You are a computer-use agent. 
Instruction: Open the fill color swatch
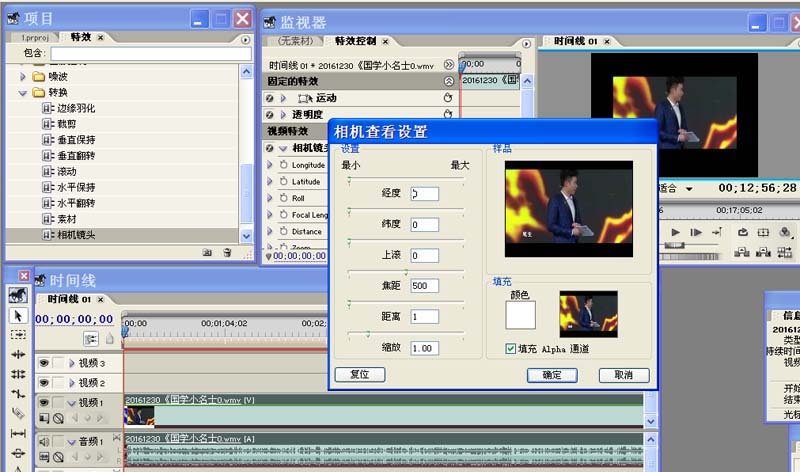point(520,315)
